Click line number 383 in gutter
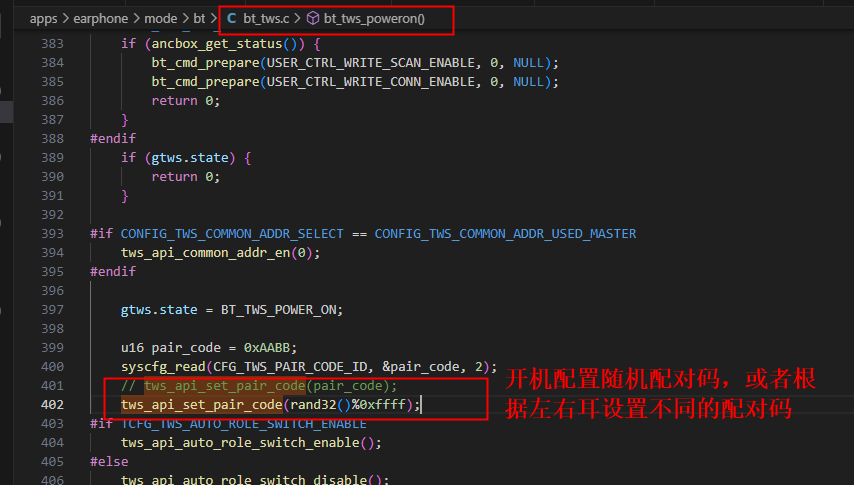854x485 pixels. point(52,44)
